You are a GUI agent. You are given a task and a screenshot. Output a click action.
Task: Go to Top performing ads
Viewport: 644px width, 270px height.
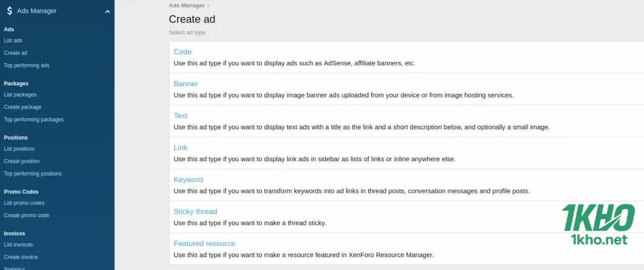(x=27, y=65)
